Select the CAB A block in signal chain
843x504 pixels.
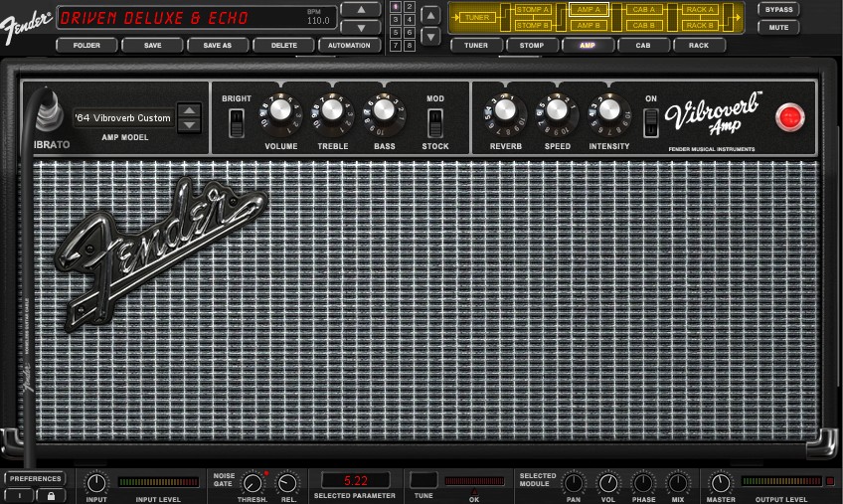pyautogui.click(x=644, y=10)
